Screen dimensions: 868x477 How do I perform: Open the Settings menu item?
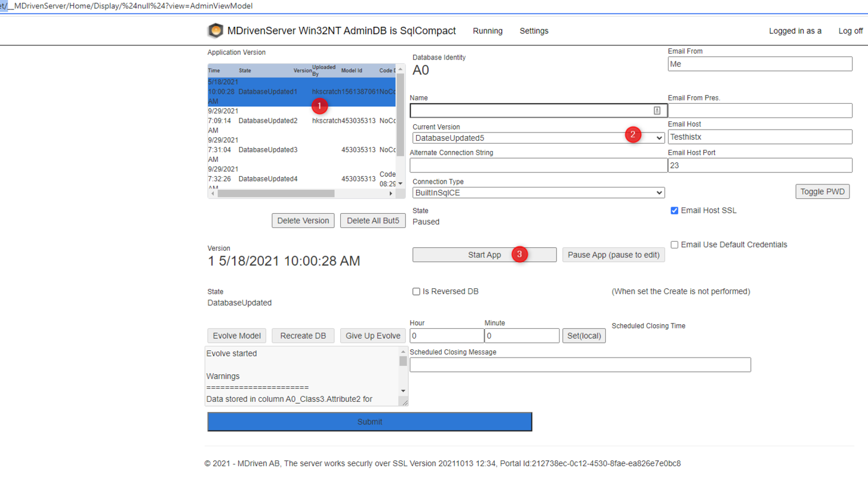[534, 31]
